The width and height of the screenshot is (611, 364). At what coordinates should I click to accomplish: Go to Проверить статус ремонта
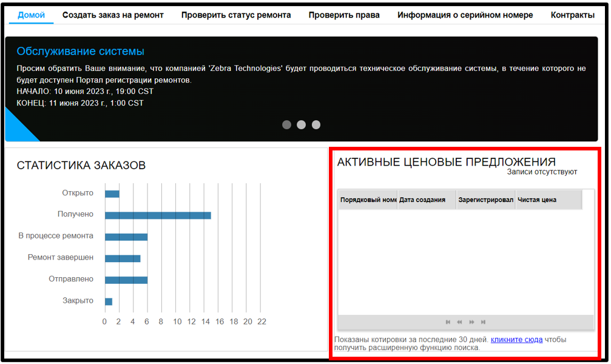click(x=236, y=15)
